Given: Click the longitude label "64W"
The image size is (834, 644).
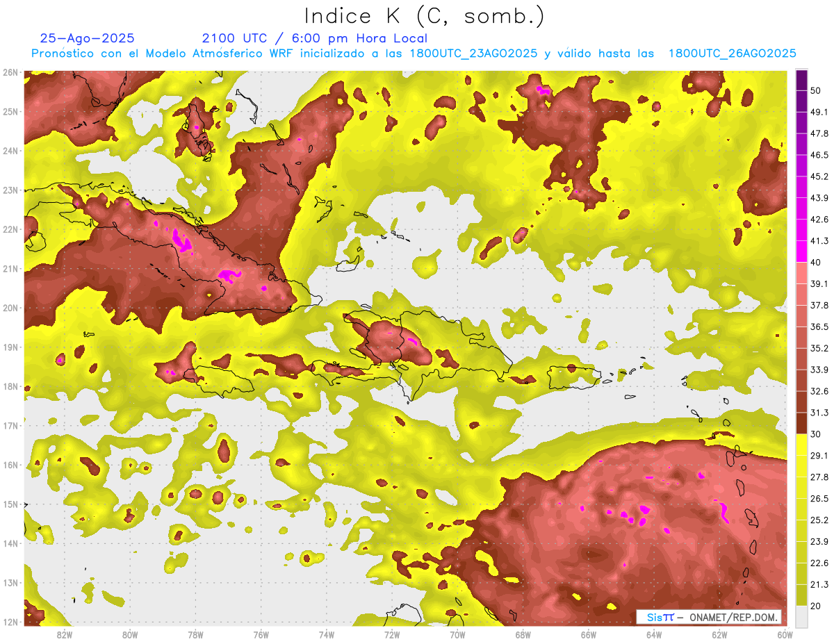Looking at the screenshot, I should coord(654,634).
